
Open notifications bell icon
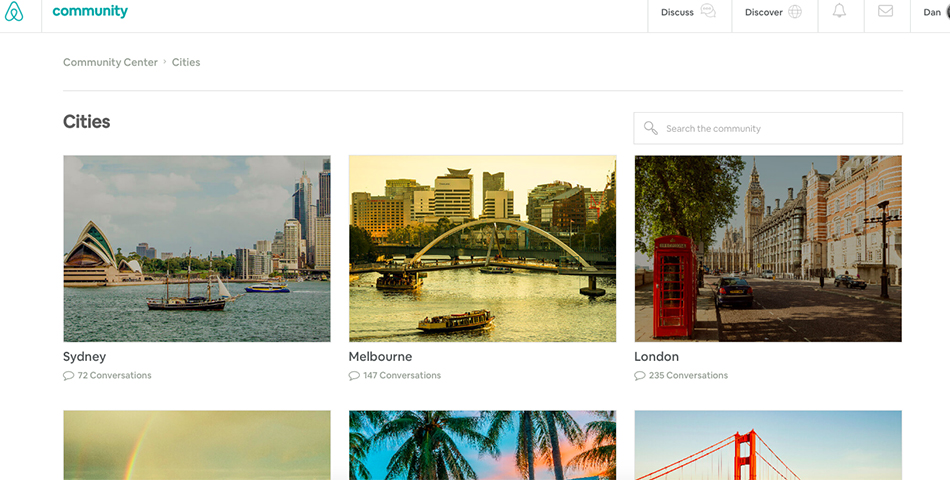click(x=839, y=11)
